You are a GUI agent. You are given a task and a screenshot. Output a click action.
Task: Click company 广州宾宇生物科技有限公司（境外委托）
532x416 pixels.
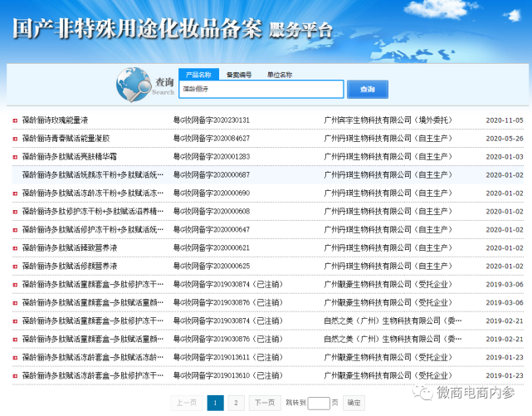pyautogui.click(x=388, y=120)
